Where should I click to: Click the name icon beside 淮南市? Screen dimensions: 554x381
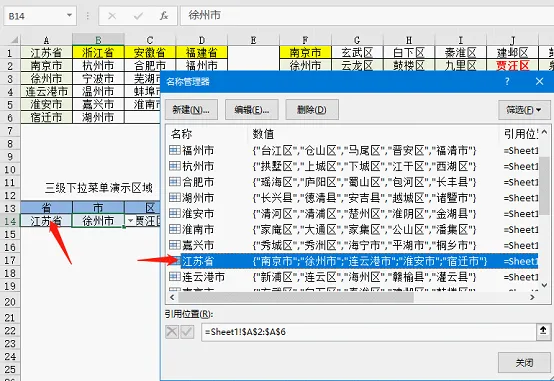pos(175,229)
